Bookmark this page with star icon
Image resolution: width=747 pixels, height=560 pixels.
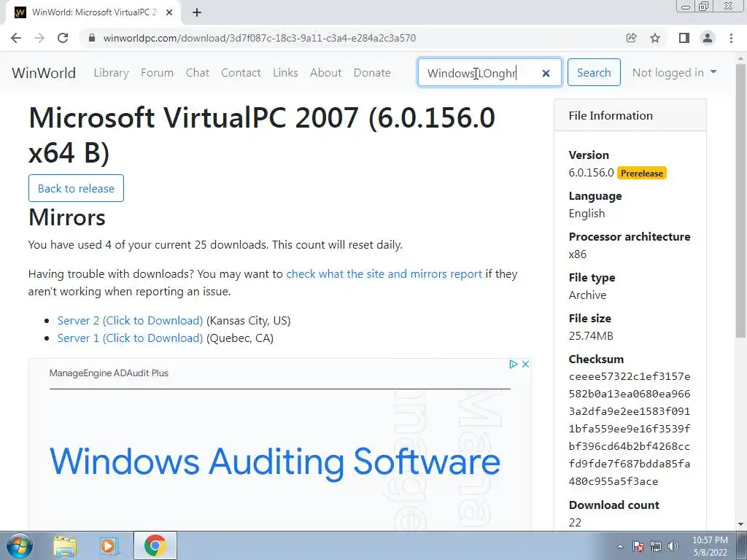[x=655, y=38]
